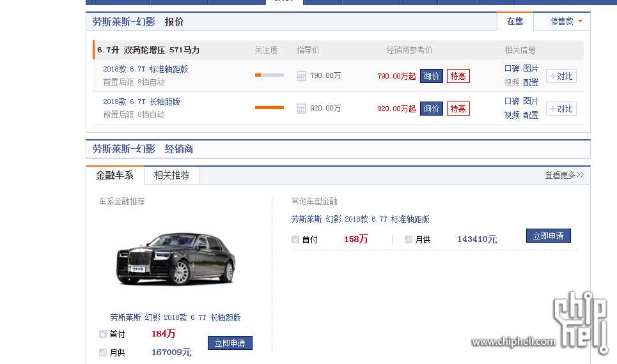Click the 920.00万起 dealer price

click(x=396, y=109)
